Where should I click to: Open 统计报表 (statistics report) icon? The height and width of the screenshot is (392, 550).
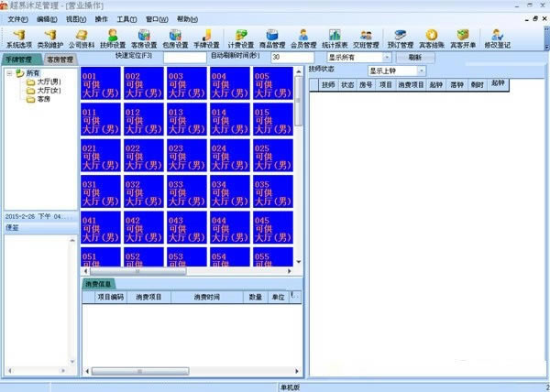coord(335,38)
